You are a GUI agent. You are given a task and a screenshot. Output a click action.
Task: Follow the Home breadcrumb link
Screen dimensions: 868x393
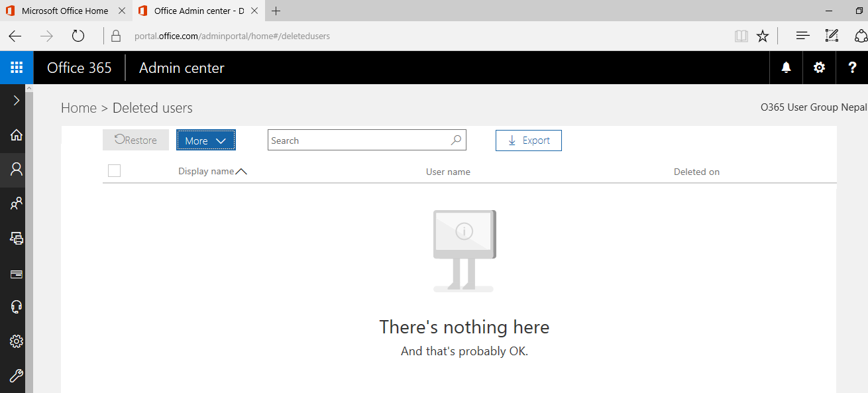pos(79,108)
